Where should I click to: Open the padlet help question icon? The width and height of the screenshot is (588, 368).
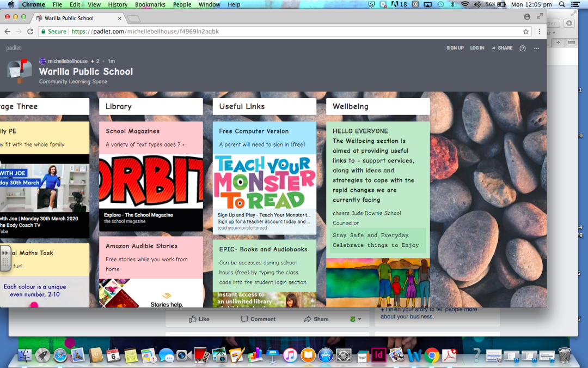[x=522, y=49]
